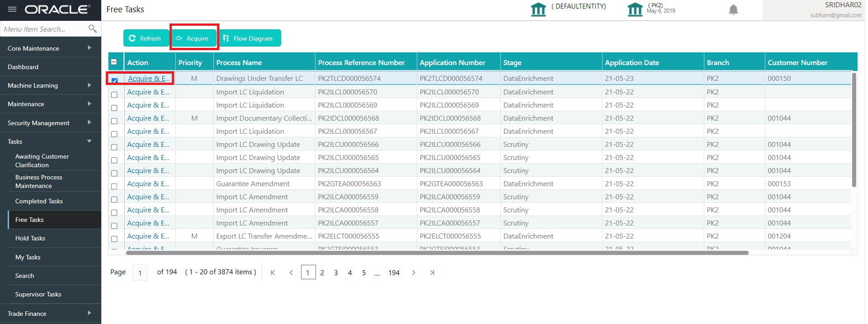Check the PK2ILCL000056567 row checkbox
Image resolution: width=868 pixels, height=324 pixels.
pos(114,134)
